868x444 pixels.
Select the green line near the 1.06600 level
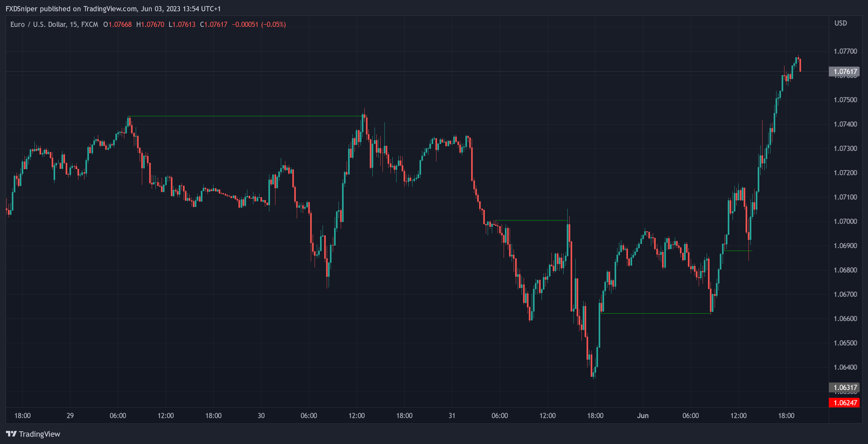click(656, 313)
